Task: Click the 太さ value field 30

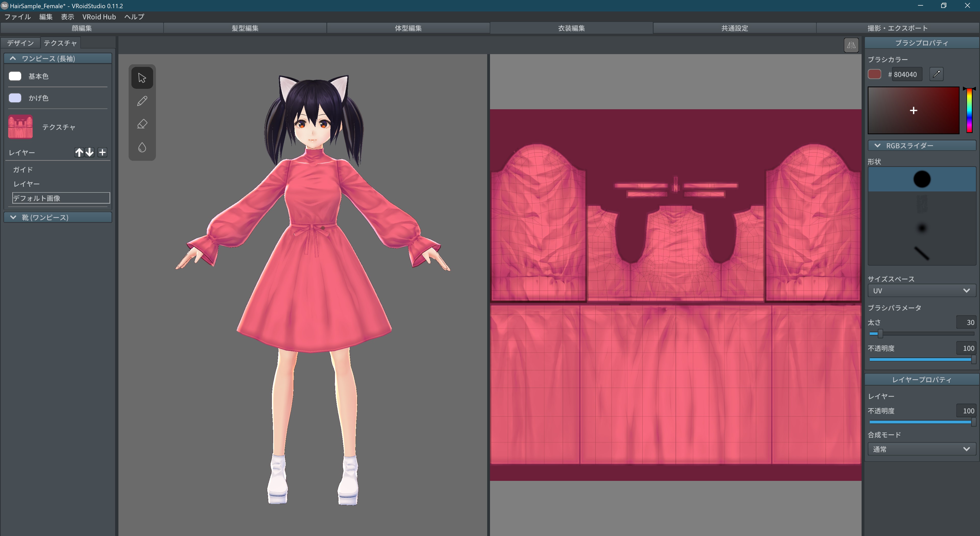Action: [966, 322]
